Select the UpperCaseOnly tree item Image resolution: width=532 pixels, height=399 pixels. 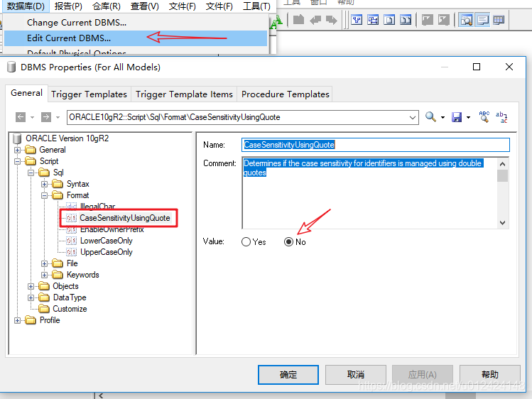pyautogui.click(x=107, y=252)
